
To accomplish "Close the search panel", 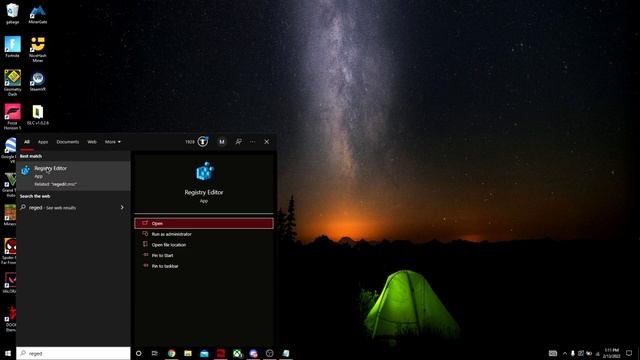I will coord(267,142).
